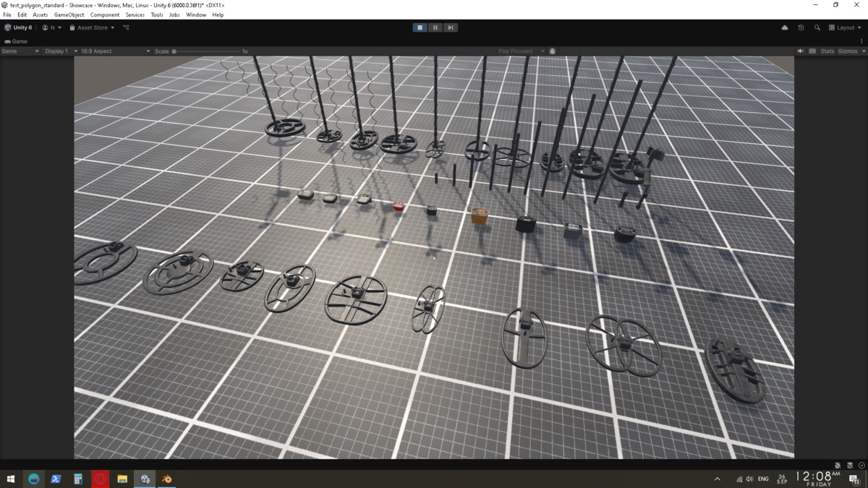Open the Unity search magnifier icon
This screenshot has width=868, height=488.
817,27
